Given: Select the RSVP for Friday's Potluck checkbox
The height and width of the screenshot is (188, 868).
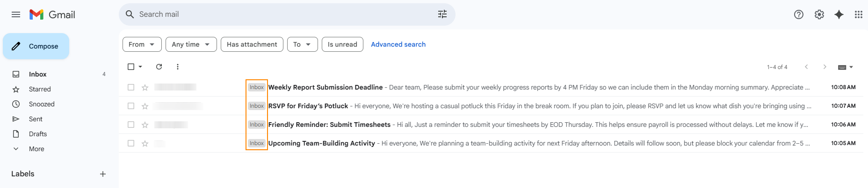Looking at the screenshot, I should click(131, 106).
